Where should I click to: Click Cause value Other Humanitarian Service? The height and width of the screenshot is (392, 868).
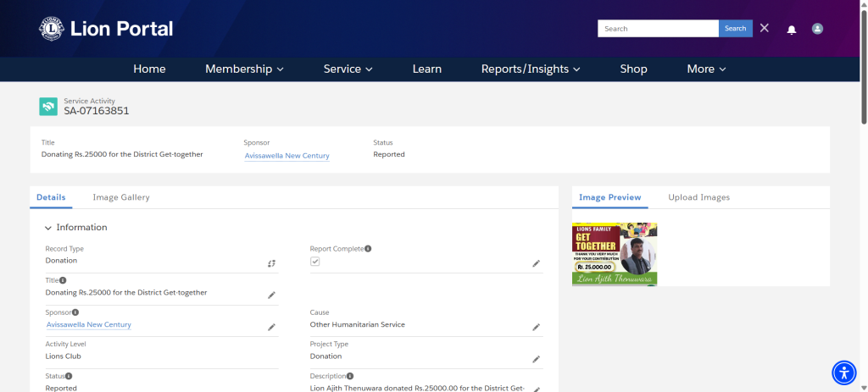tap(357, 324)
